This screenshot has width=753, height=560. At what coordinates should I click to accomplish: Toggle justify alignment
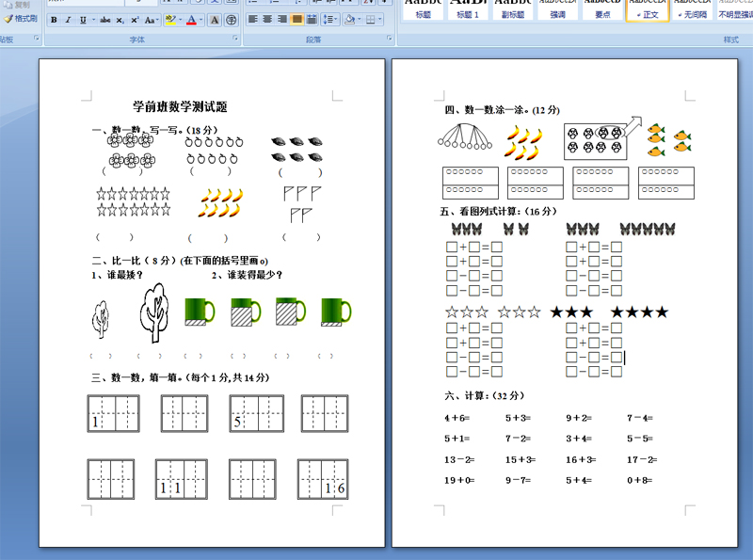[x=297, y=19]
